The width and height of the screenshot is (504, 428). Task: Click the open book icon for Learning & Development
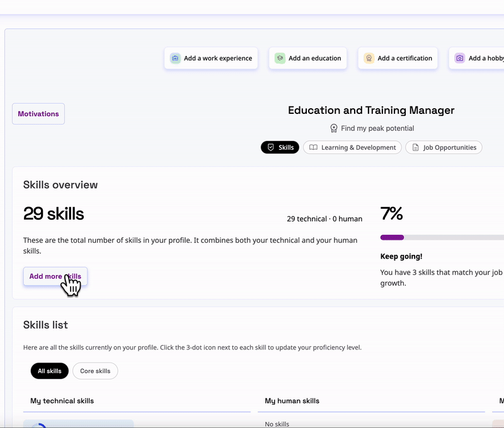313,147
